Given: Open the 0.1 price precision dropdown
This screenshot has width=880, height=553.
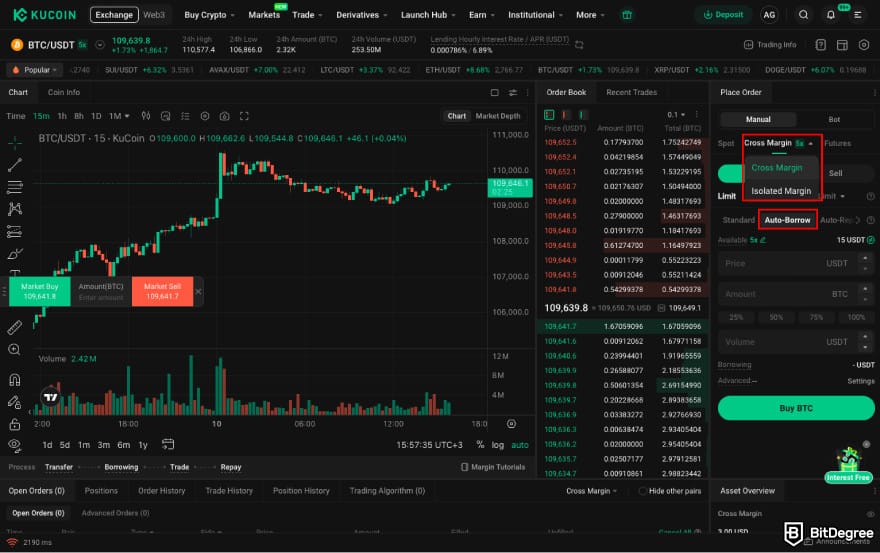Looking at the screenshot, I should (x=676, y=115).
